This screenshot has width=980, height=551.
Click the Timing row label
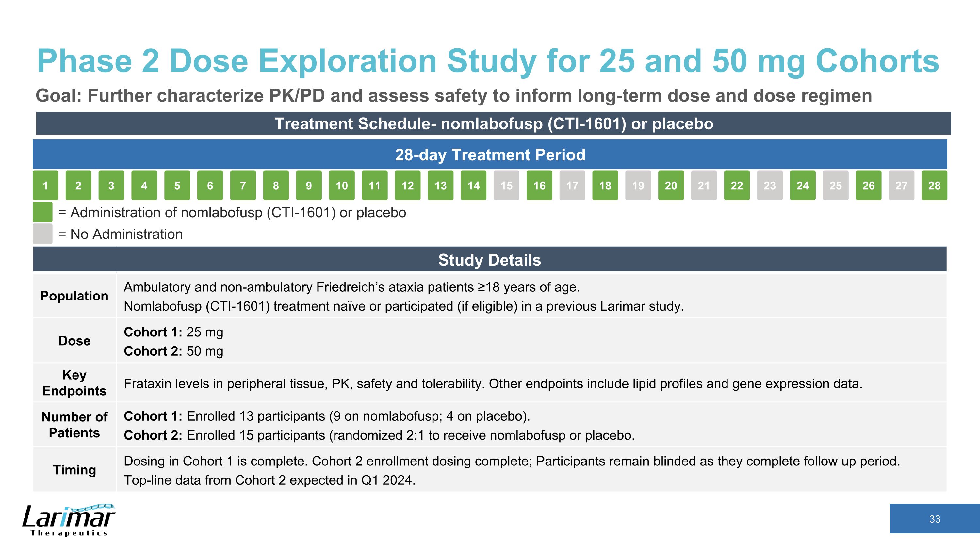click(74, 470)
